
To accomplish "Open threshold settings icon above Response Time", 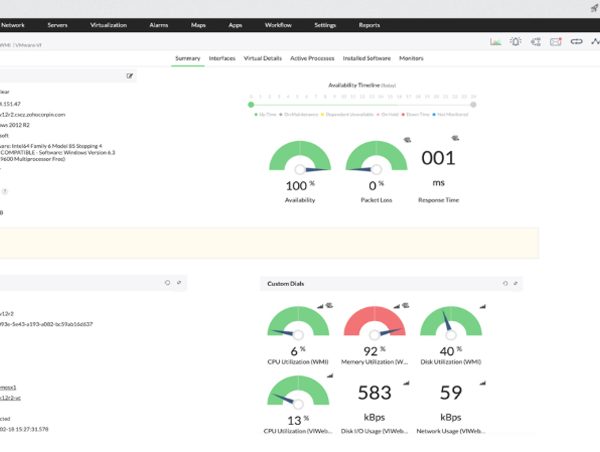I will pyautogui.click(x=455, y=138).
